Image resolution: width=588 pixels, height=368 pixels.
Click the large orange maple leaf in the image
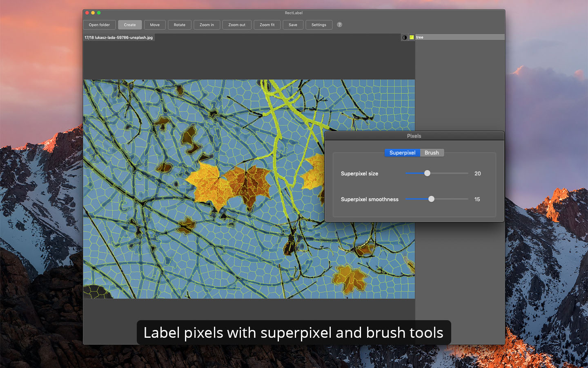(208, 184)
